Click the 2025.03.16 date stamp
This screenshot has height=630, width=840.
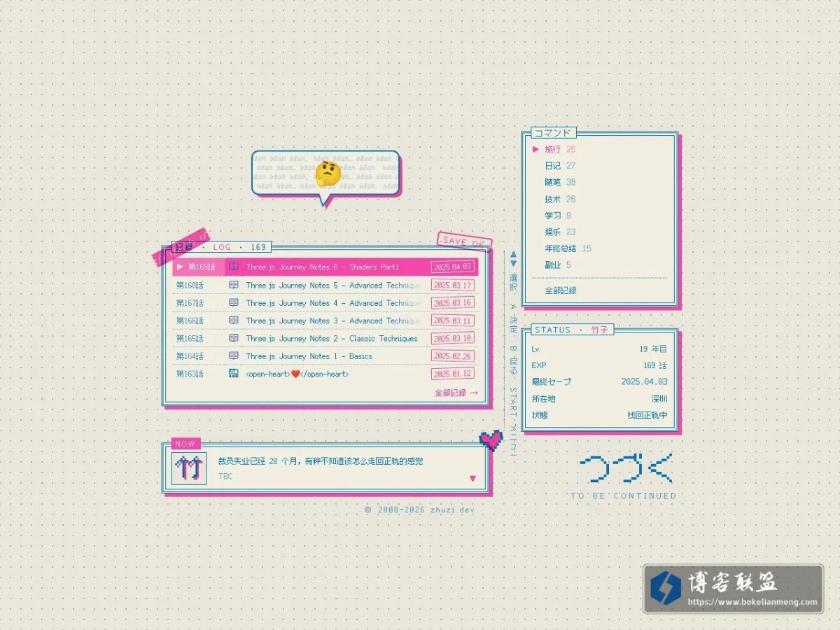tap(452, 303)
